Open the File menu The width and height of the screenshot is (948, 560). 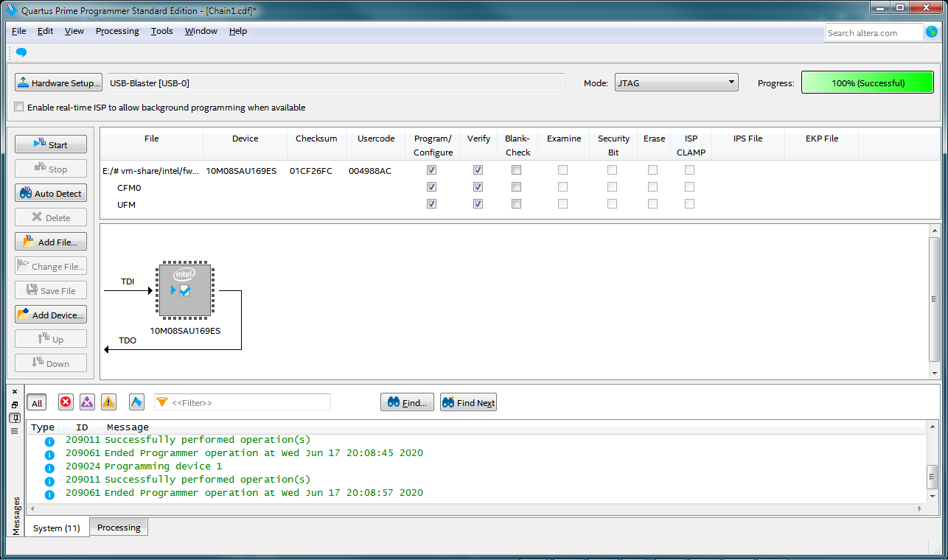pyautogui.click(x=19, y=31)
